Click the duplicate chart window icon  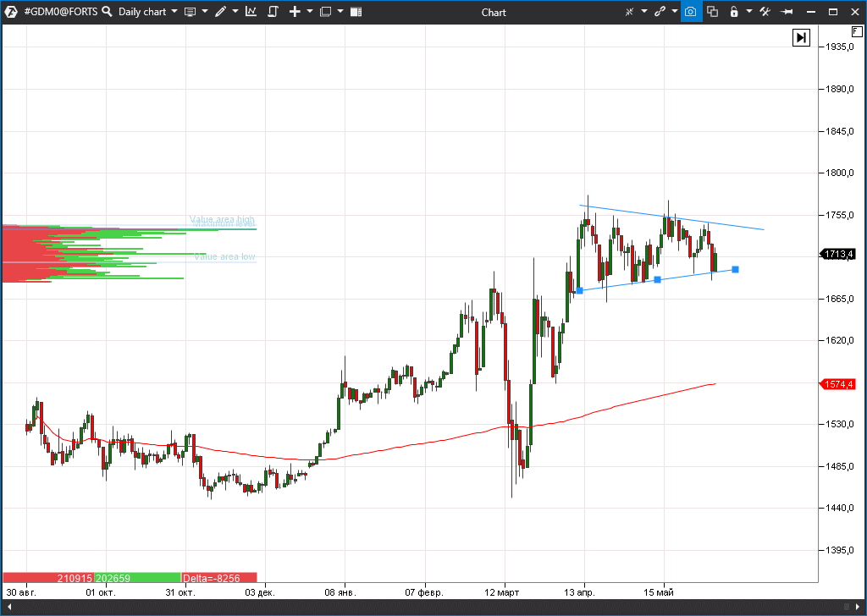(x=712, y=12)
